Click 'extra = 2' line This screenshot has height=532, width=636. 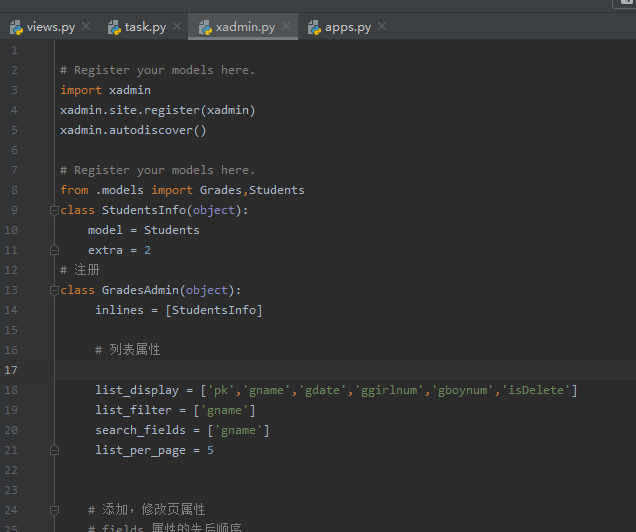click(119, 250)
